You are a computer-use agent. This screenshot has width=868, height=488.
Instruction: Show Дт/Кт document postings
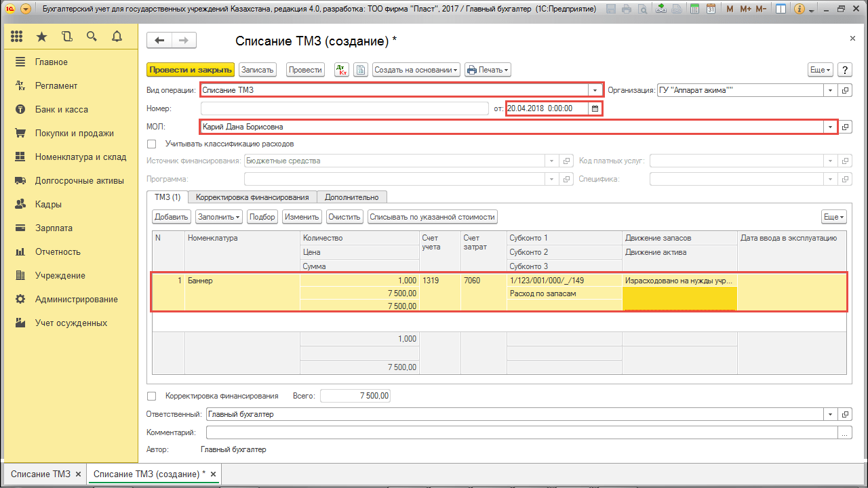342,70
